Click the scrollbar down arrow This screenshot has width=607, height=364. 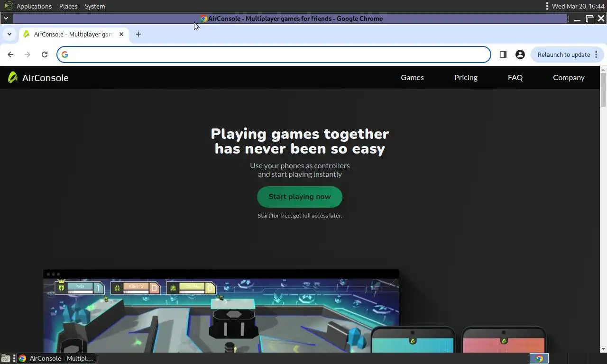(x=603, y=349)
